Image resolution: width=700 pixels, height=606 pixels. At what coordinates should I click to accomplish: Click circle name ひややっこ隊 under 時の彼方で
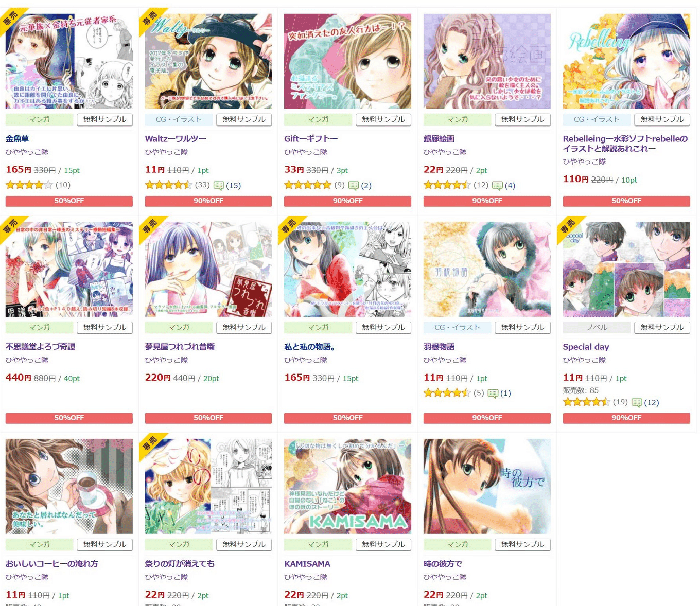pos(445,577)
